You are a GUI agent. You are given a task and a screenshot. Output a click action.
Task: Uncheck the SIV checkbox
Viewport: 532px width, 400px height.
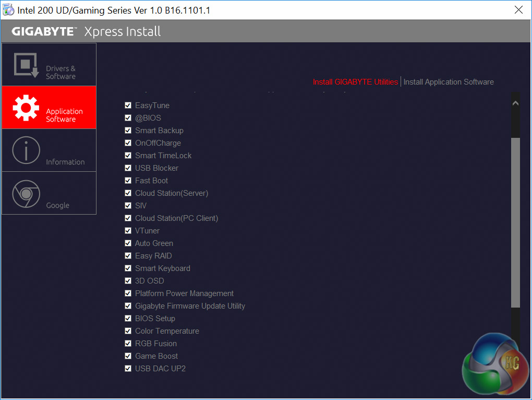[x=128, y=206]
